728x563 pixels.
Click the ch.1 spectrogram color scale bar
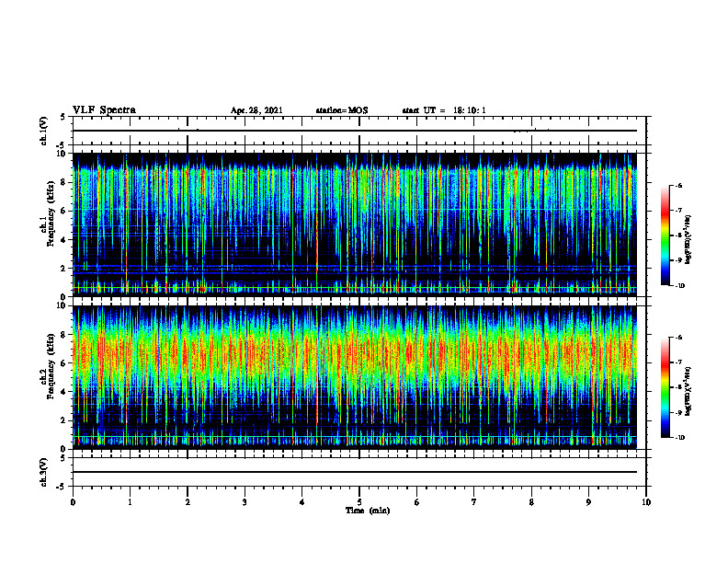(665, 236)
